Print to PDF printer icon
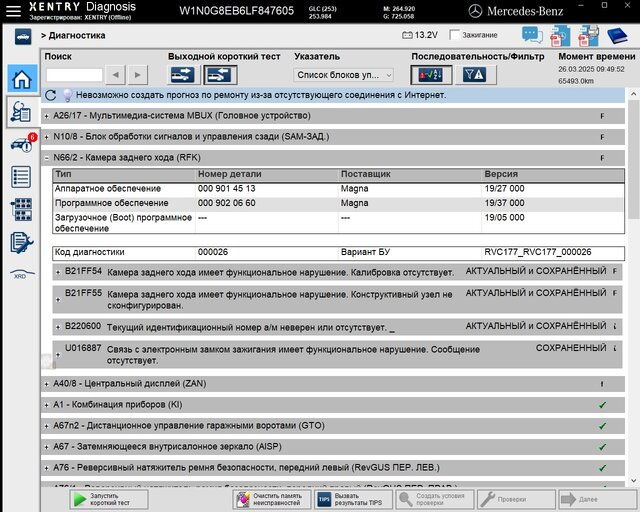 pos(588,36)
